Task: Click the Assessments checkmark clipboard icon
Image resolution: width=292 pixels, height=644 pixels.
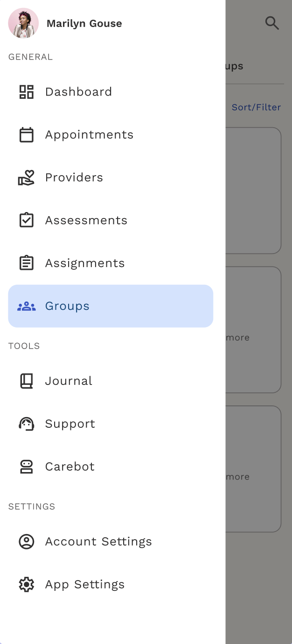Action: (26, 220)
